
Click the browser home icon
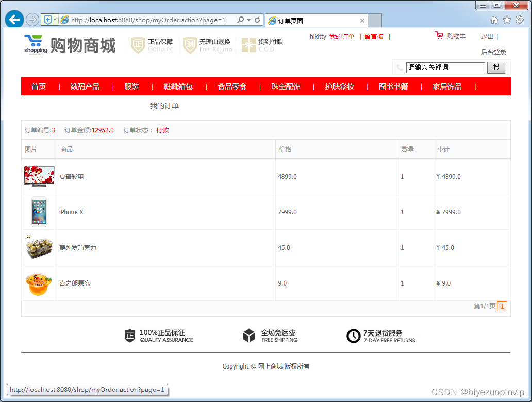(494, 20)
